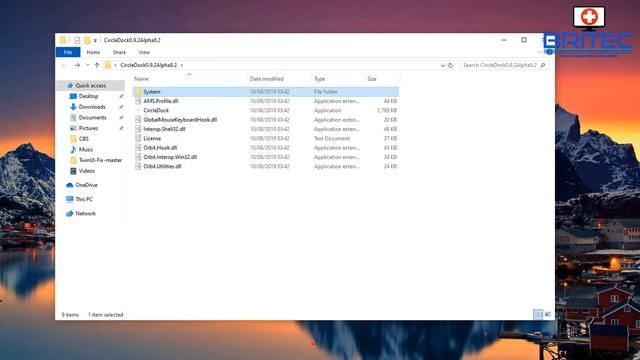The height and width of the screenshot is (360, 640).
Task: Minimize the Explorer window
Action: coord(504,40)
